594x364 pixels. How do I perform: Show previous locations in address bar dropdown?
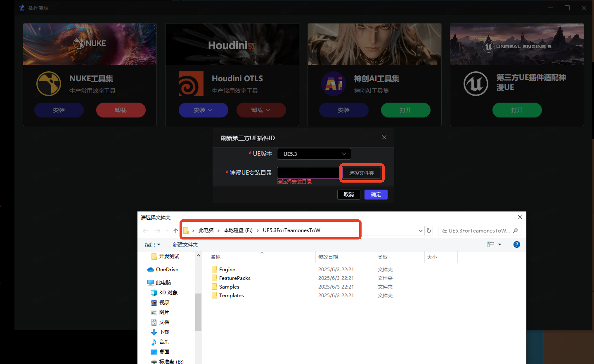[420, 231]
